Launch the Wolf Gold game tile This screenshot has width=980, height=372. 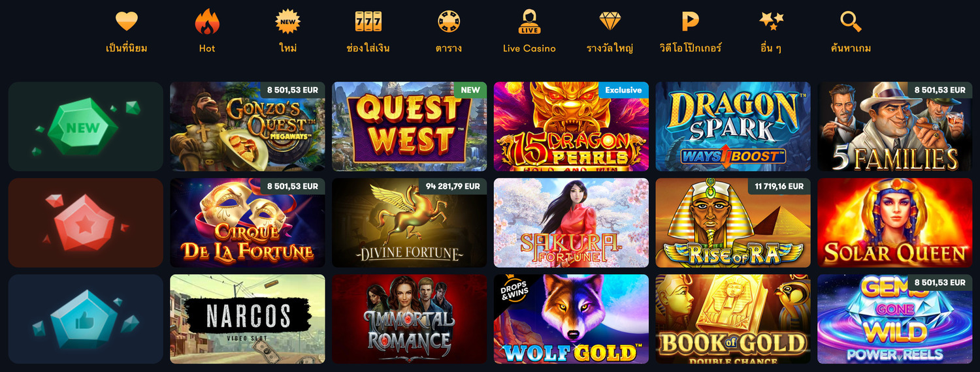572,319
